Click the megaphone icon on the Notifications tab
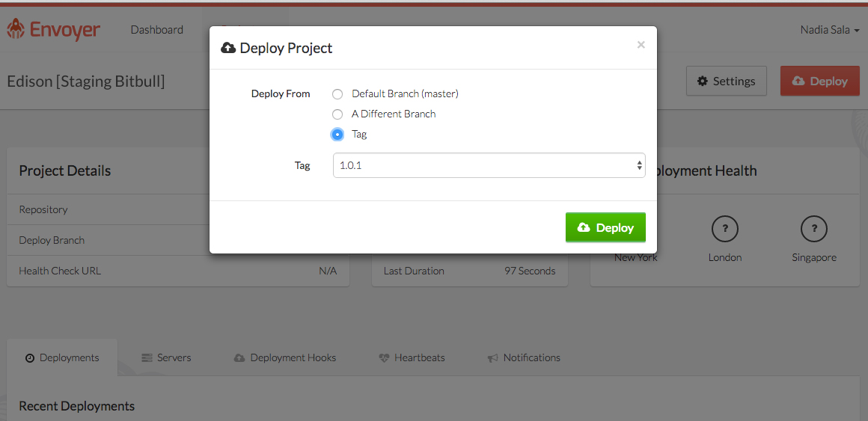This screenshot has width=868, height=421. pyautogui.click(x=492, y=358)
